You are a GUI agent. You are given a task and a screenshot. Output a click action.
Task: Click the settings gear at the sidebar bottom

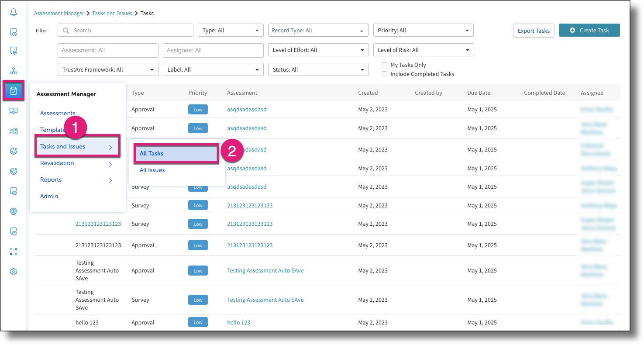[x=14, y=271]
